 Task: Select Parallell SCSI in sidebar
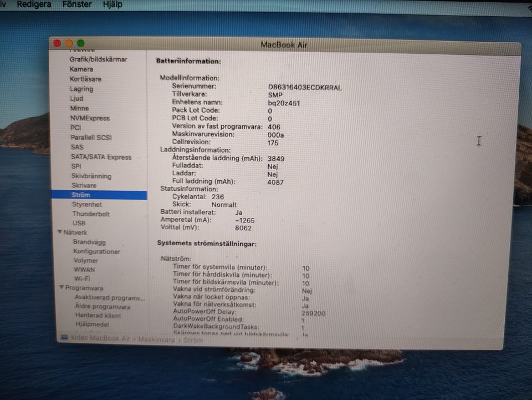click(x=91, y=138)
